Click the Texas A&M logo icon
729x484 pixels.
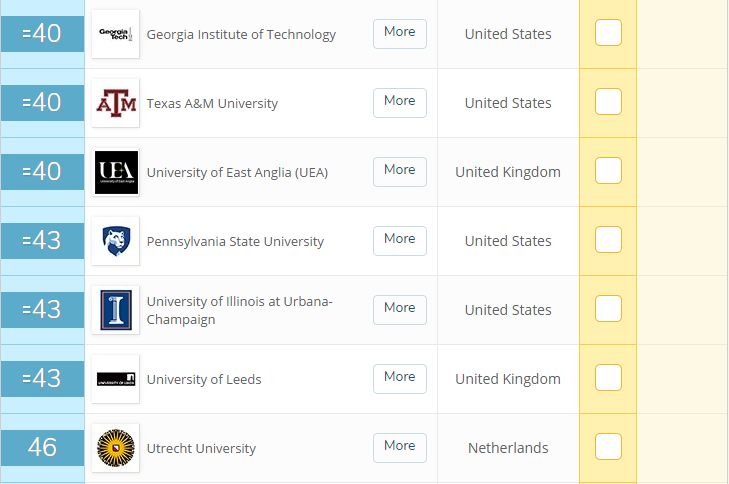coord(115,103)
